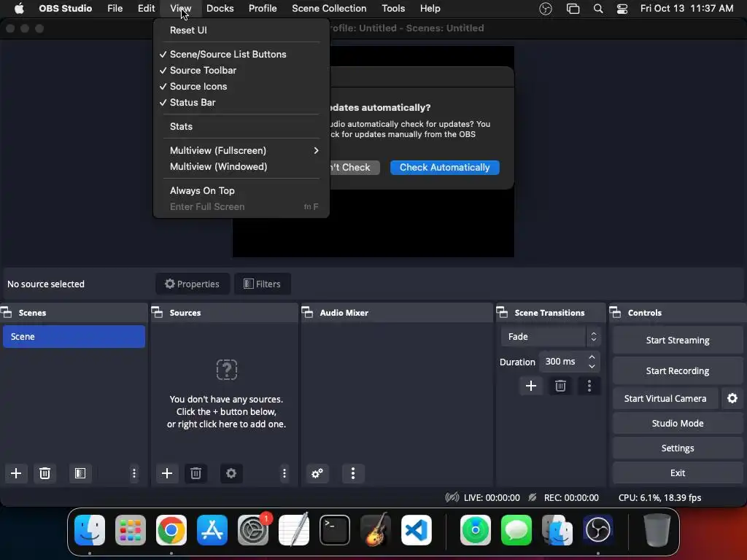
Task: Select Reset UI menu entry
Action: click(x=241, y=30)
